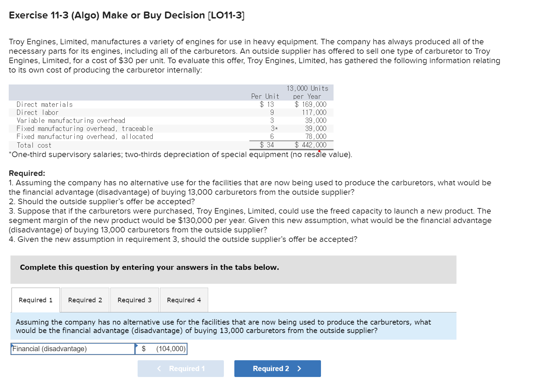This screenshot has width=541, height=392.
Task: Click the Per Unit column header
Action: [265, 96]
